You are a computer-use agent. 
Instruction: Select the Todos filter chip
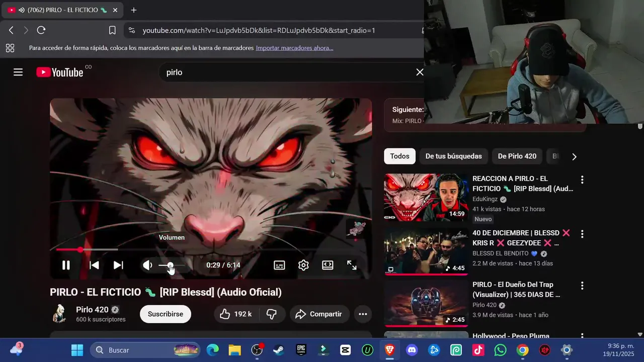tap(400, 156)
